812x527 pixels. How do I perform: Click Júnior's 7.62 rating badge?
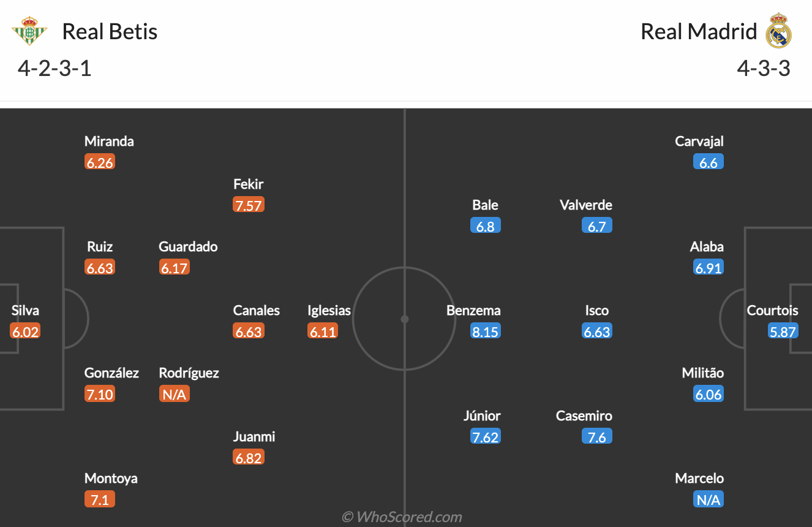pyautogui.click(x=485, y=437)
